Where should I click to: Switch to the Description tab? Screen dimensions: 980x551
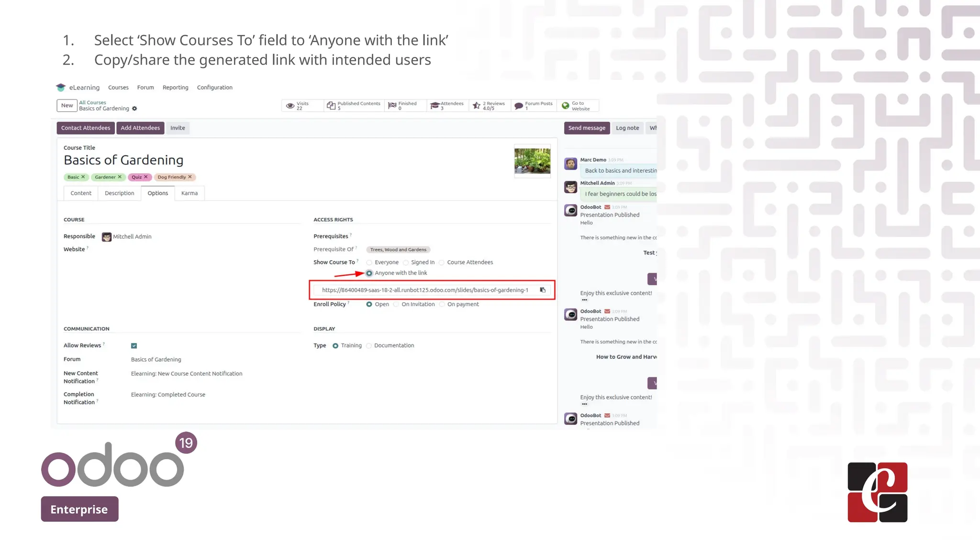tap(120, 193)
